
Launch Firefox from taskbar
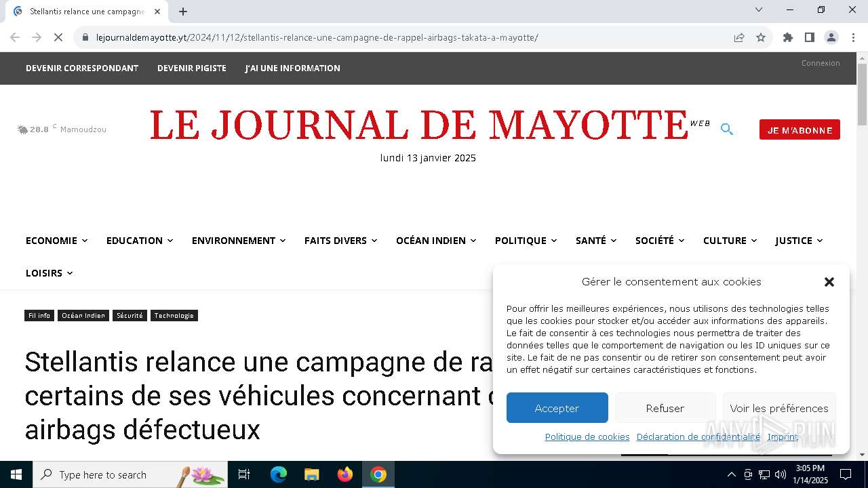click(345, 474)
